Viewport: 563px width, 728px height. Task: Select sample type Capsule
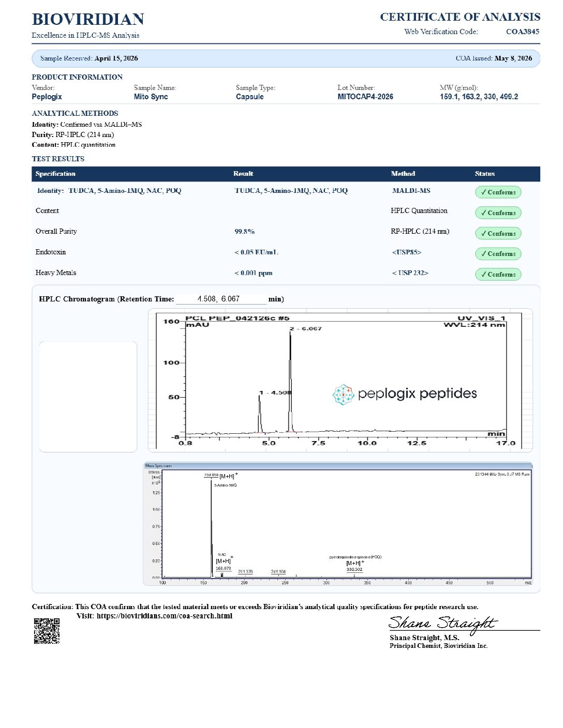tap(249, 97)
